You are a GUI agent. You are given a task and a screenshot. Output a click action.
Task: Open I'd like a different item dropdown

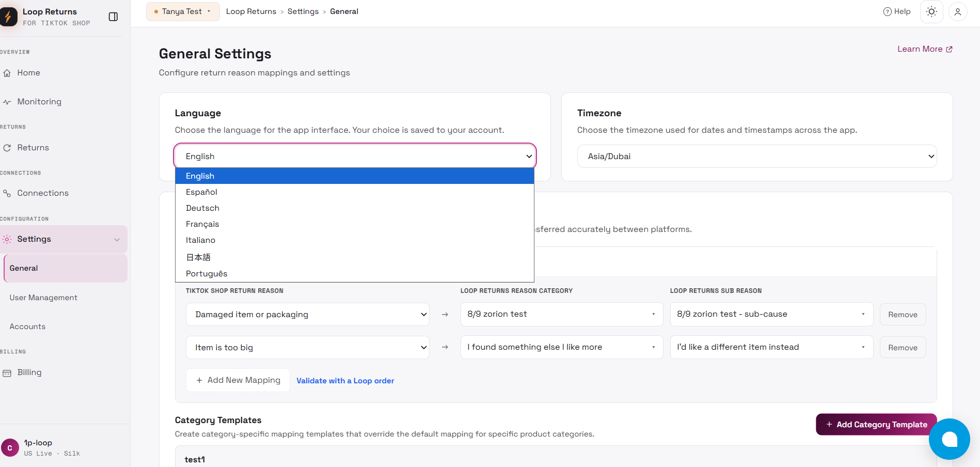coord(771,347)
